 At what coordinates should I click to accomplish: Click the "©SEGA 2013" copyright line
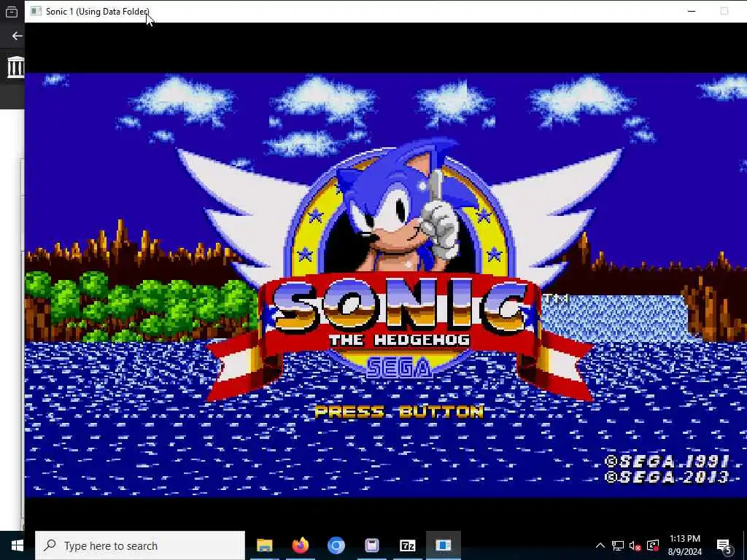tap(667, 477)
